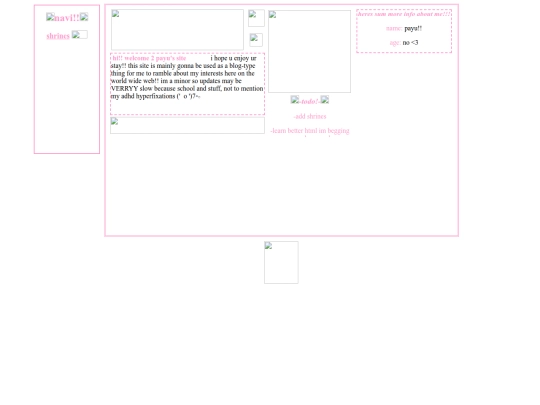
Task: Click the large square broken image above todo
Action: (310, 51)
